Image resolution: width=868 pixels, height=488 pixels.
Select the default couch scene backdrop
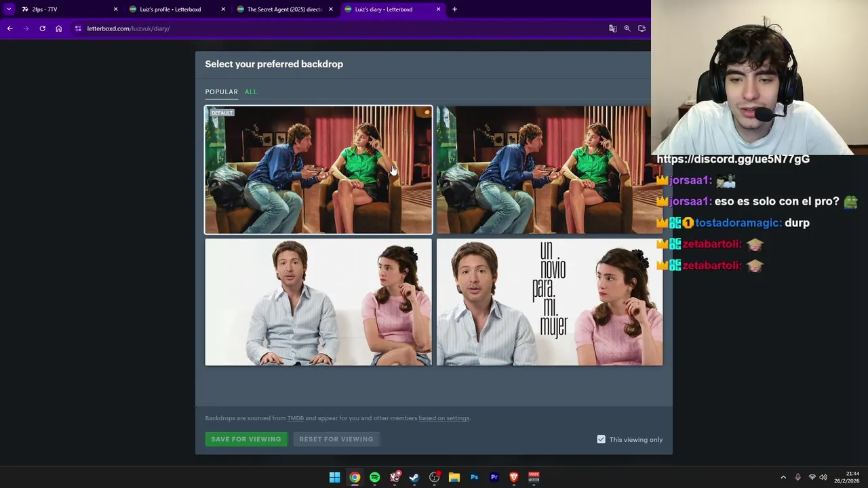pyautogui.click(x=318, y=169)
